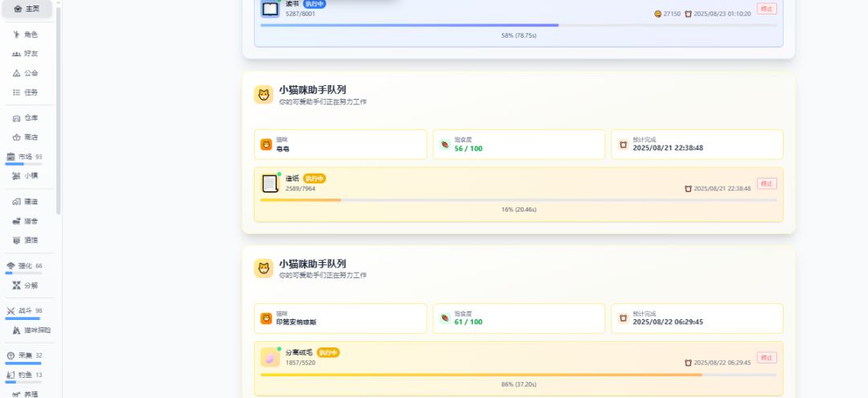Open the 猫咪探险 cat adventure icon
This screenshot has height=398, width=868.
click(16, 330)
